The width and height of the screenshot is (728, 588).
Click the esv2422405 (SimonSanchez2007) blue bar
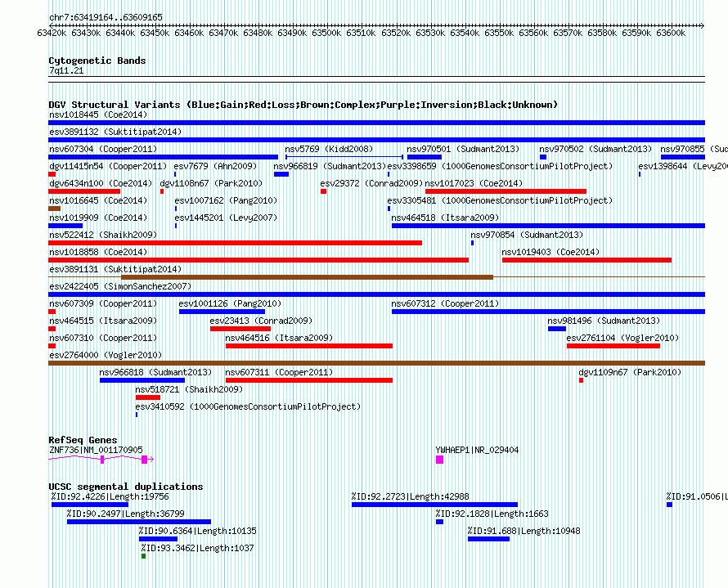(x=376, y=294)
